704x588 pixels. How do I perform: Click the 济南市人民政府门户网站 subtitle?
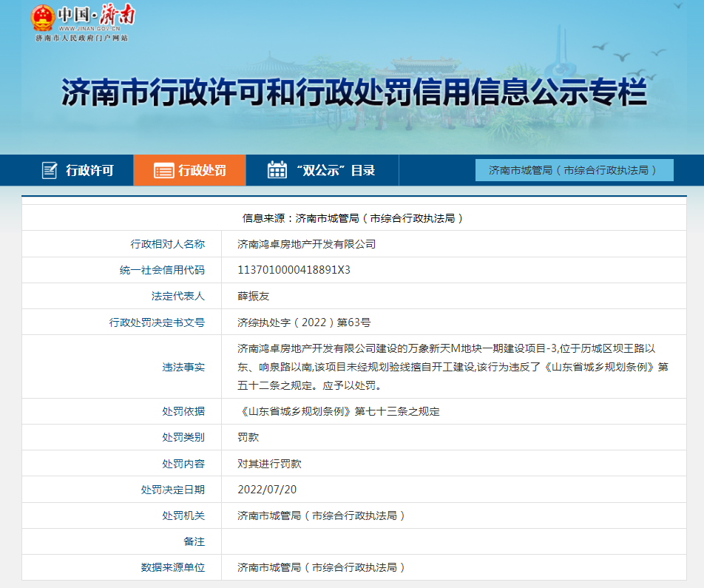[x=82, y=38]
